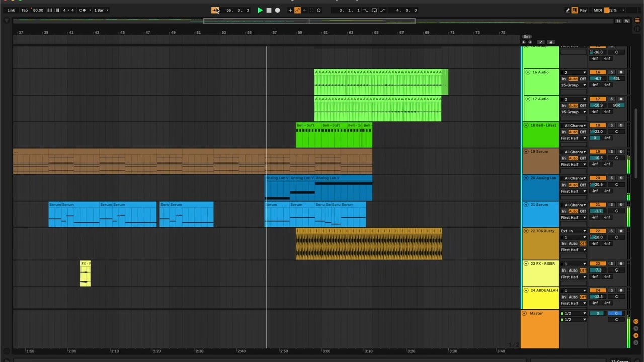Show or hide Mixer section M button
The height and width of the screenshot is (362, 644).
click(636, 335)
